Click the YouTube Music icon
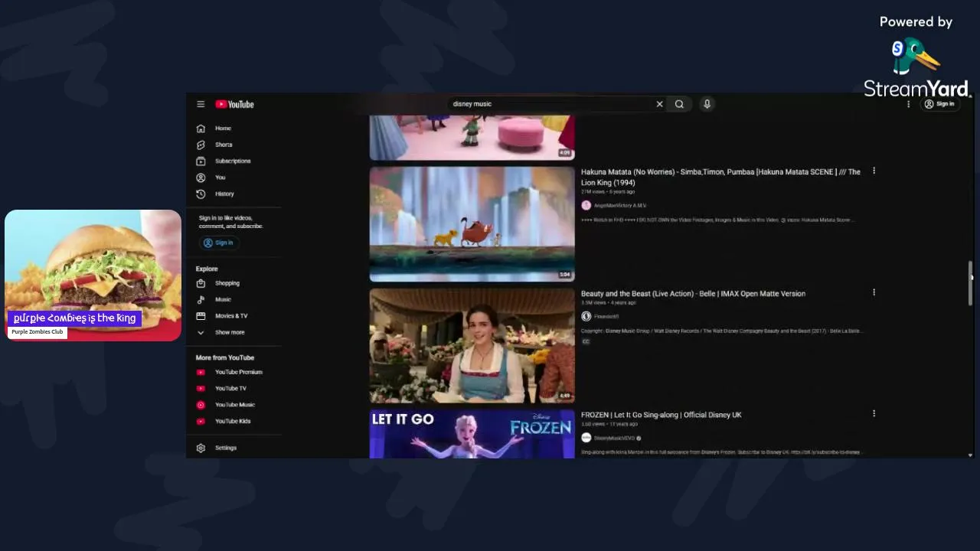This screenshot has width=980, height=551. tap(201, 405)
